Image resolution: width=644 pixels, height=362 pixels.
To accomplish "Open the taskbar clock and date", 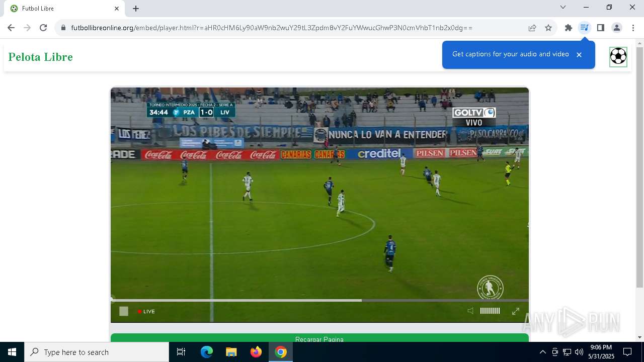I will (601, 352).
